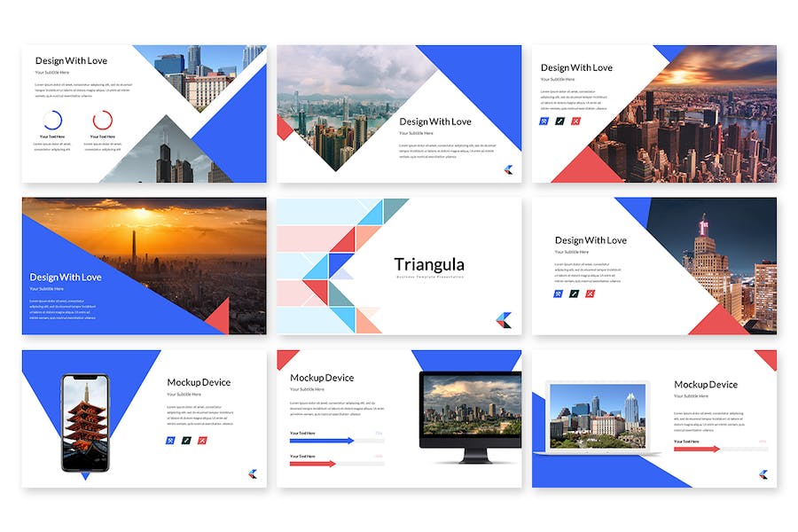Click the red progress bar on the laptop mockup slide

coord(696,449)
